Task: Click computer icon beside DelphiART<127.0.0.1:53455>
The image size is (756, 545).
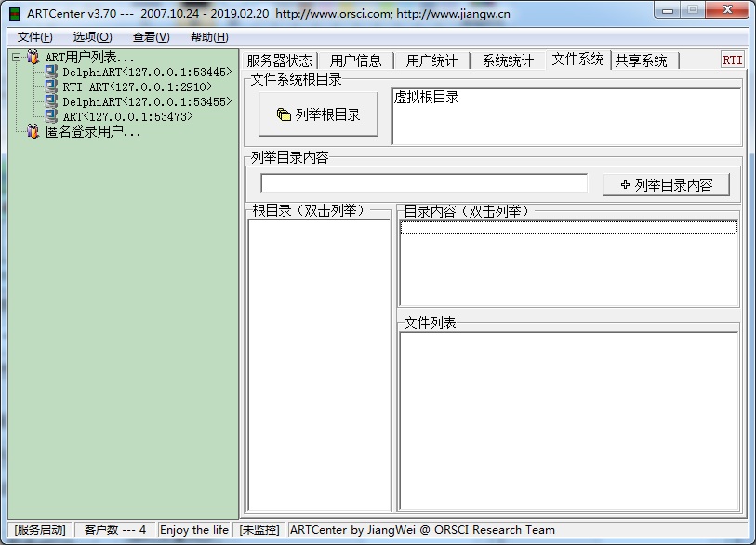Action: pyautogui.click(x=51, y=101)
